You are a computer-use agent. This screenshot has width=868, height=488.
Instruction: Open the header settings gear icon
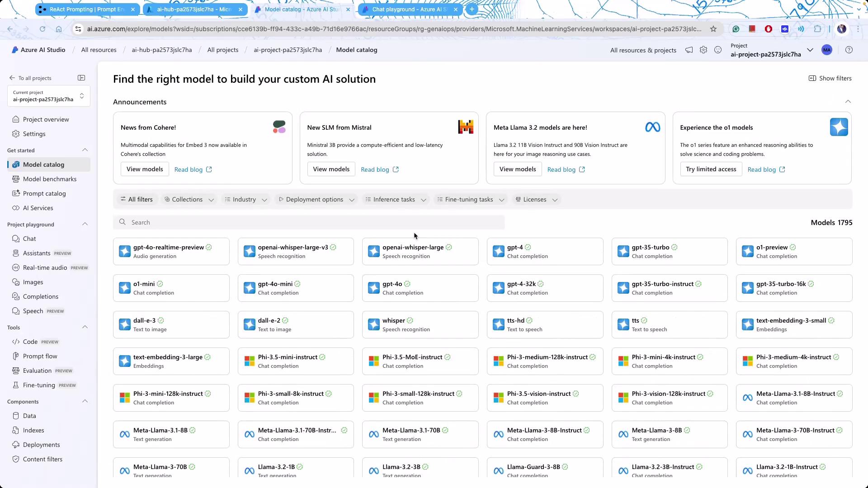[703, 50]
